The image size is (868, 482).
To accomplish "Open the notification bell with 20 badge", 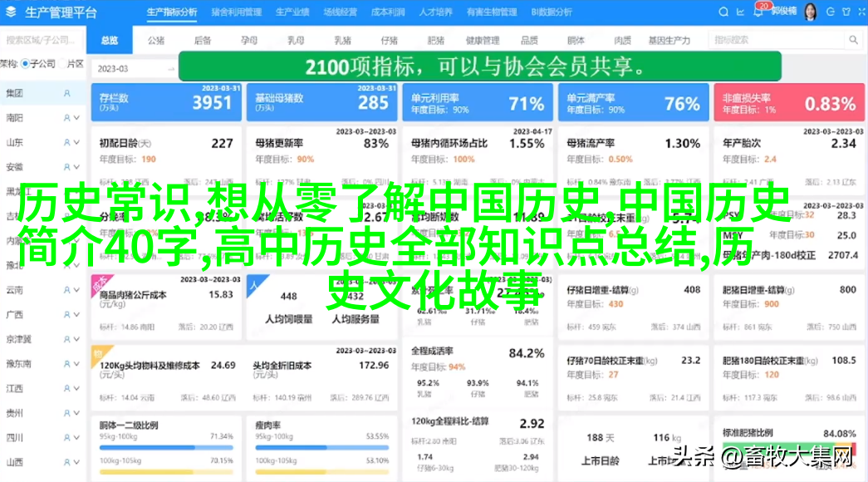I will [761, 12].
